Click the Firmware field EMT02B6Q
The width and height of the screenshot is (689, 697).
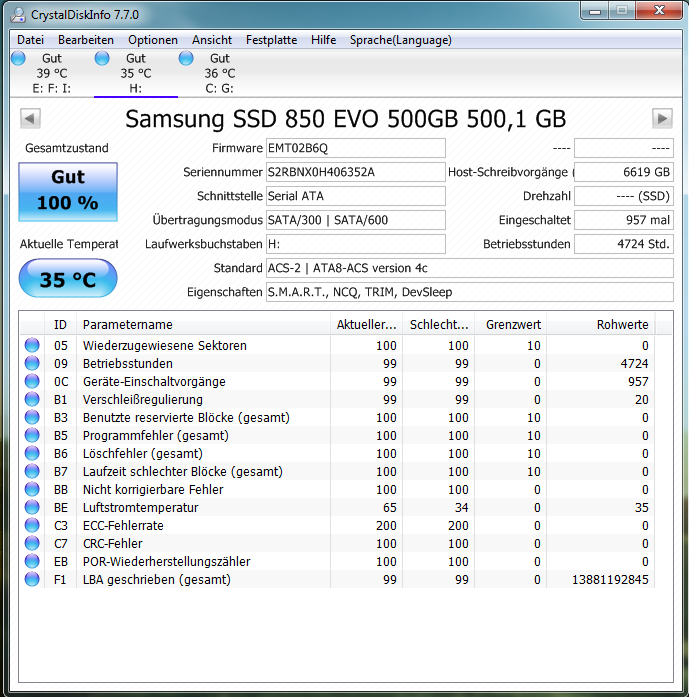356,148
